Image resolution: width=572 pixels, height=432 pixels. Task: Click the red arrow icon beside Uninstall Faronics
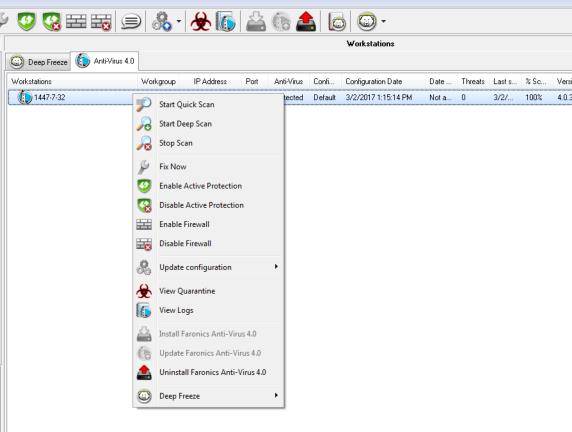(144, 373)
